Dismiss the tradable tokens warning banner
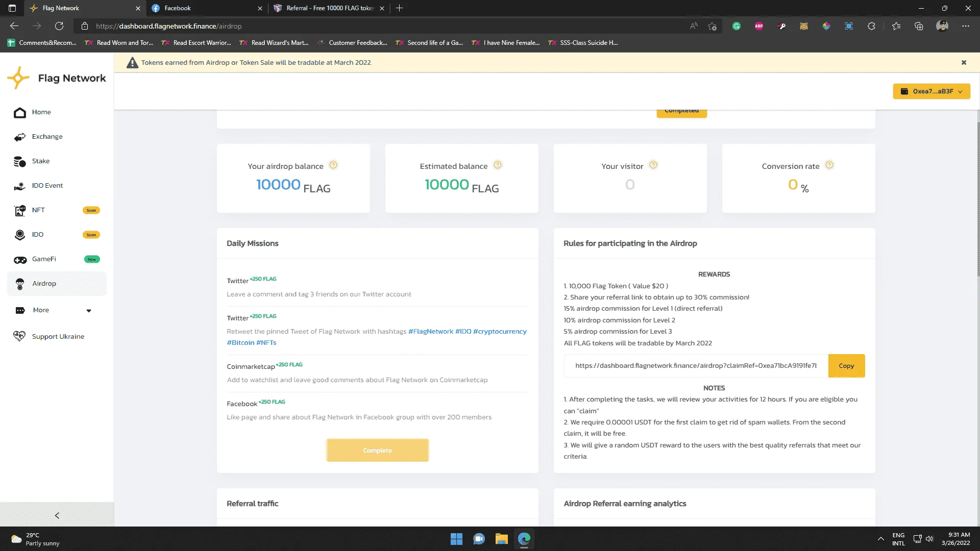This screenshot has width=980, height=551. 964,62
